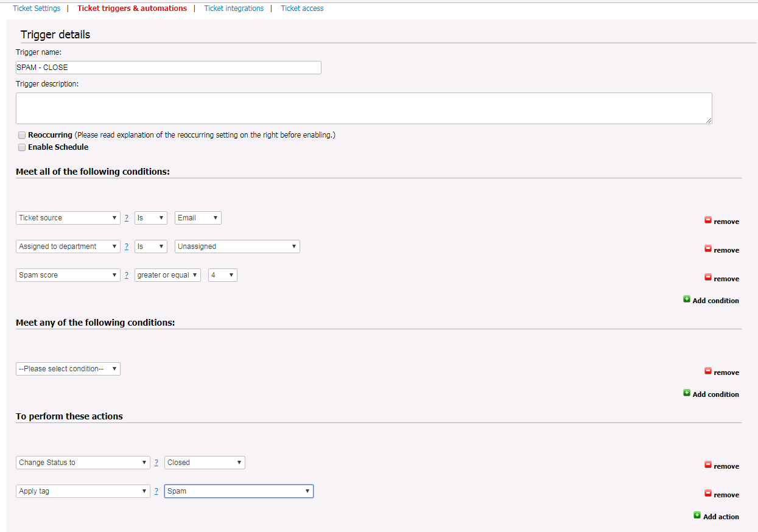The height and width of the screenshot is (532, 758).
Task: Remove the Spam score condition
Action: (721, 278)
